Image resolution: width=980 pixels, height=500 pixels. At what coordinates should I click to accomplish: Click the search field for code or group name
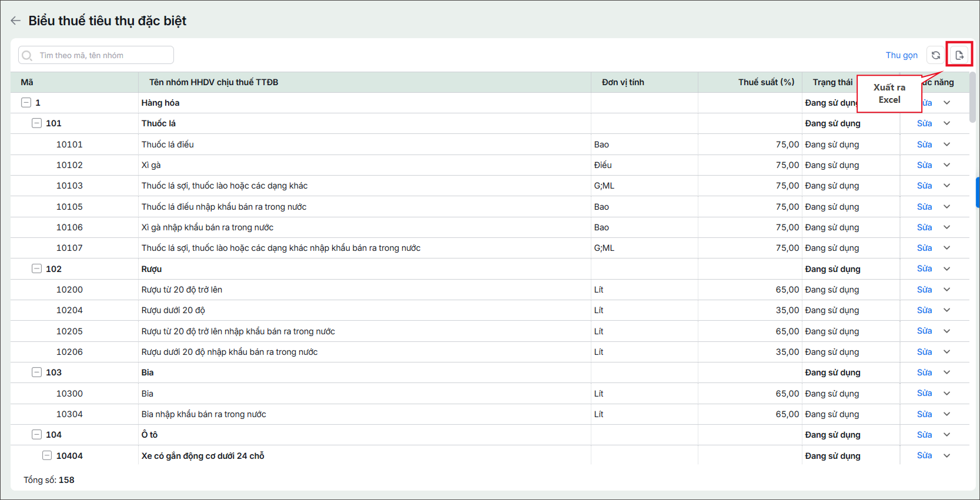96,55
